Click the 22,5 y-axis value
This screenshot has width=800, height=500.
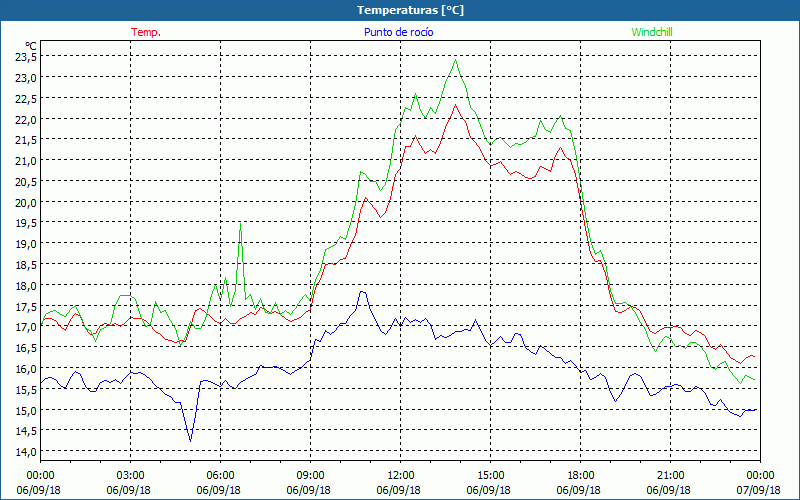26,98
